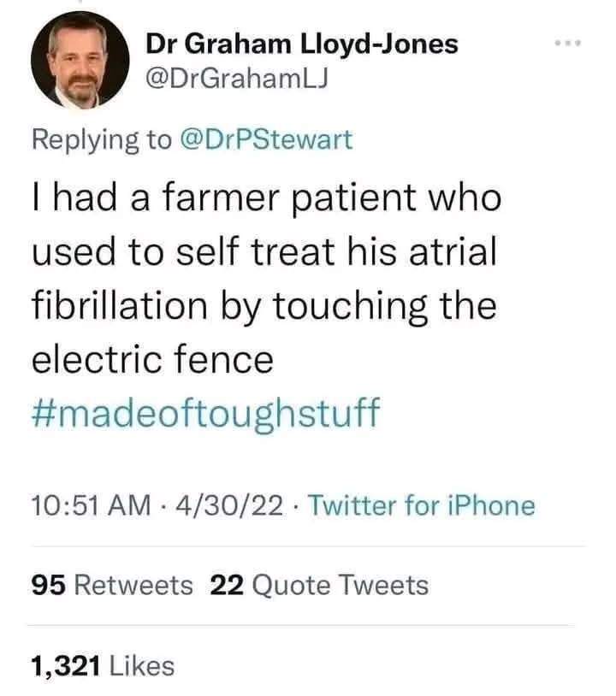This screenshot has height=696, width=616.
Task: Click the bold 95 retweet count
Action: [50, 586]
